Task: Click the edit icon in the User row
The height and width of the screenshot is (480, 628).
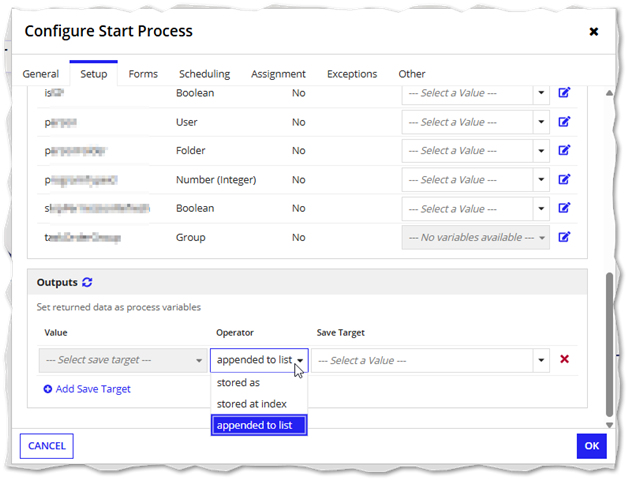Action: [x=564, y=122]
